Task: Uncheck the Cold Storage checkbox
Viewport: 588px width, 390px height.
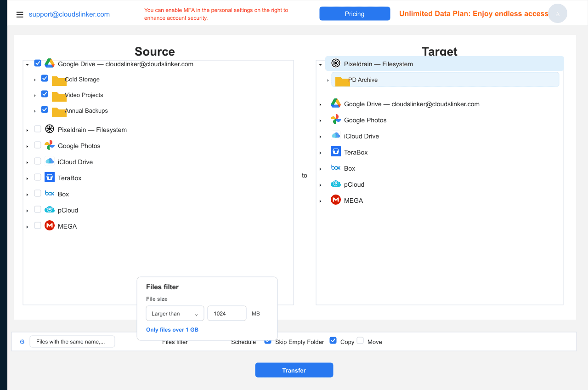Action: click(45, 79)
